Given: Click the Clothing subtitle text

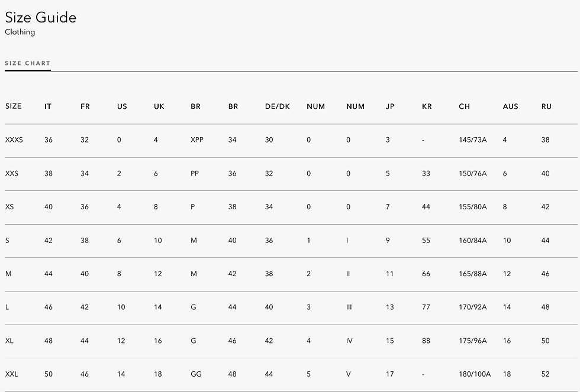Looking at the screenshot, I should (20, 33).
